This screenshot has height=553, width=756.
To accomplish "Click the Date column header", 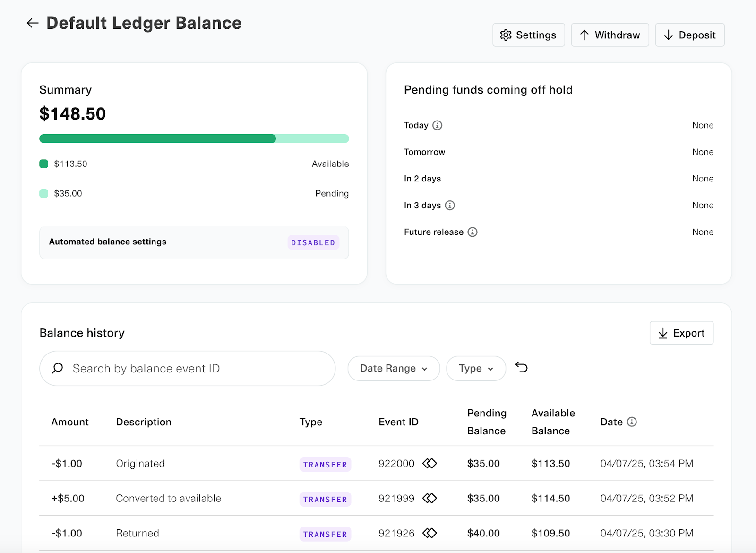I will 611,422.
